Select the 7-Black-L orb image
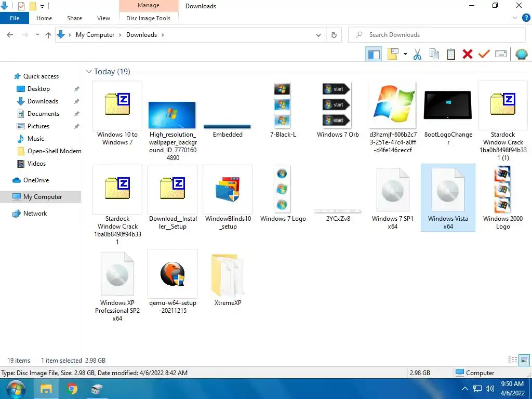 [283, 110]
